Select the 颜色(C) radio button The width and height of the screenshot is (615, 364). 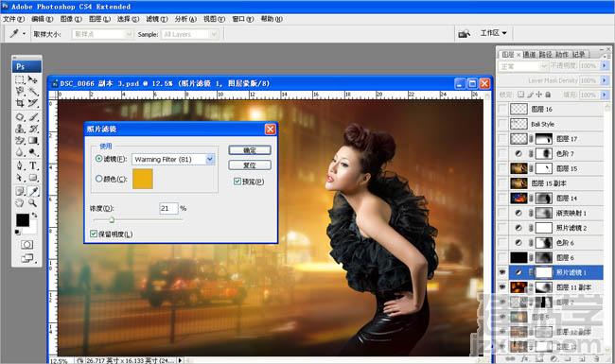98,179
